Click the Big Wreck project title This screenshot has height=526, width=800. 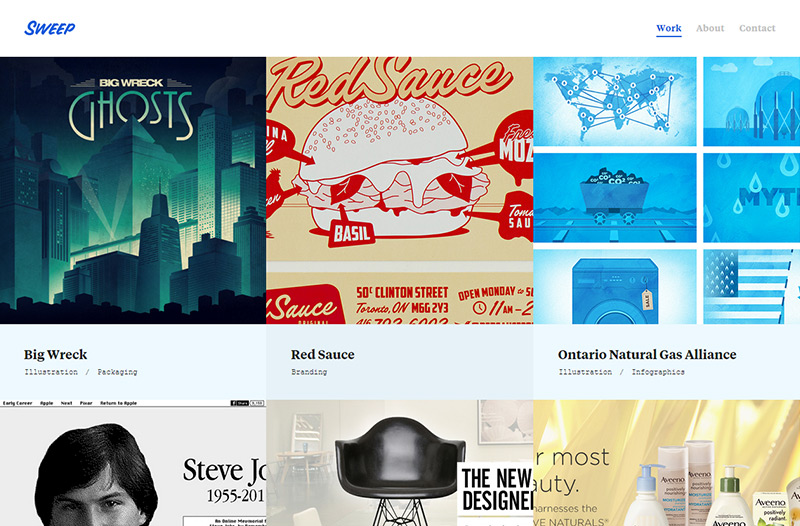click(55, 355)
